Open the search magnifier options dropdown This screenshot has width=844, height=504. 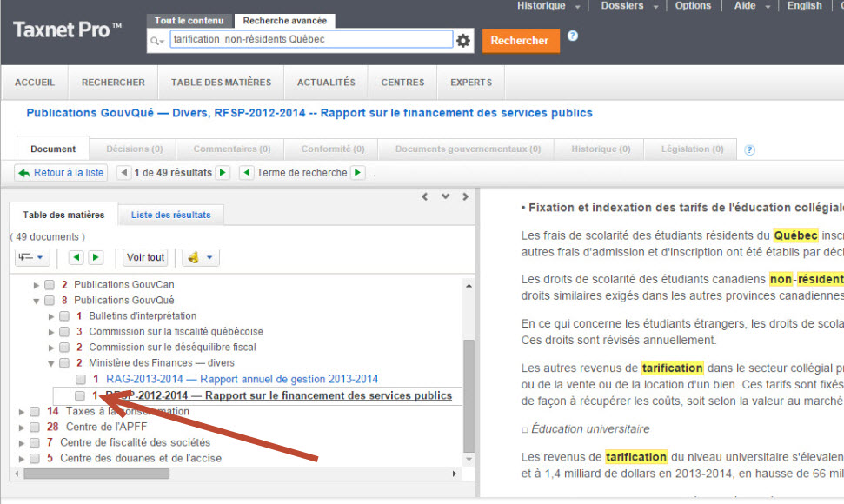pyautogui.click(x=157, y=41)
